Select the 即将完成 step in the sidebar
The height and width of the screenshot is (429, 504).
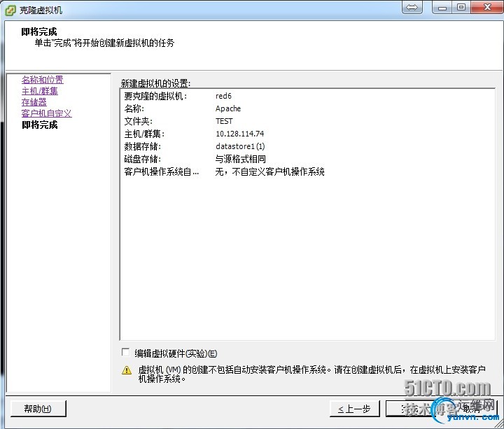point(39,125)
